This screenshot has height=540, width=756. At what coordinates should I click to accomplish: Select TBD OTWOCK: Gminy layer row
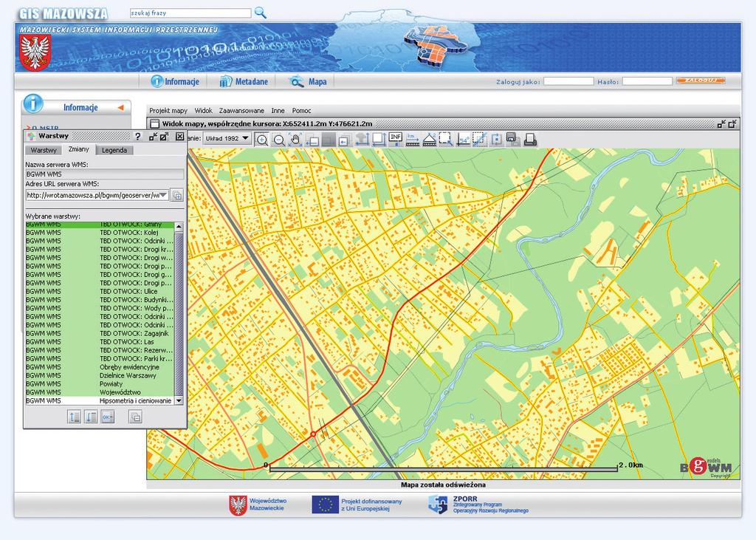(x=100, y=225)
